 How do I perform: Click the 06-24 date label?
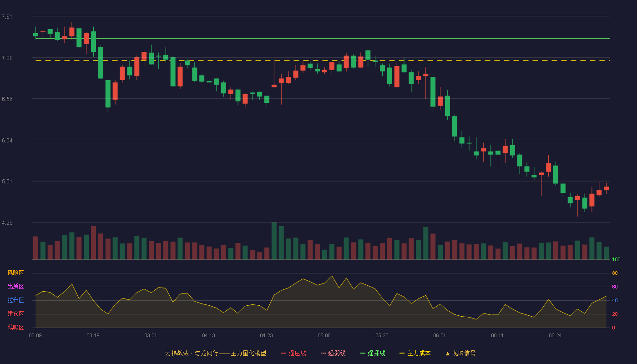pyautogui.click(x=555, y=335)
